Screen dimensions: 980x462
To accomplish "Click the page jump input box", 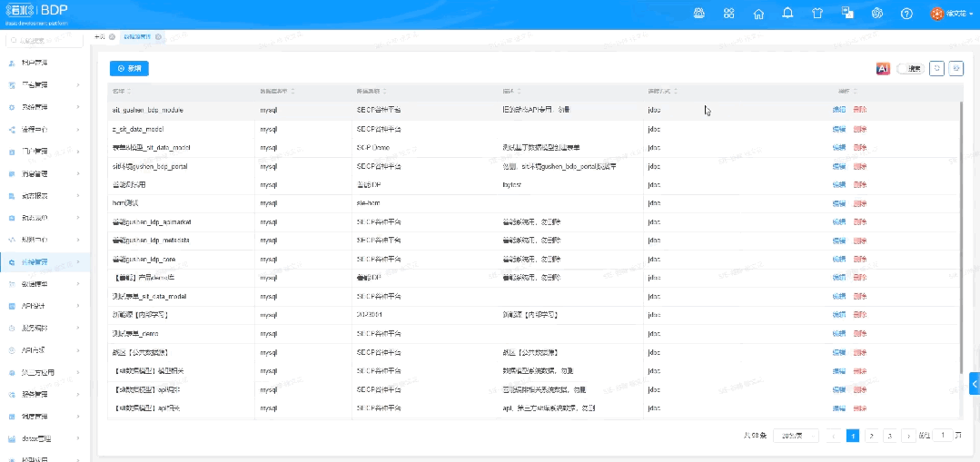I will point(943,435).
